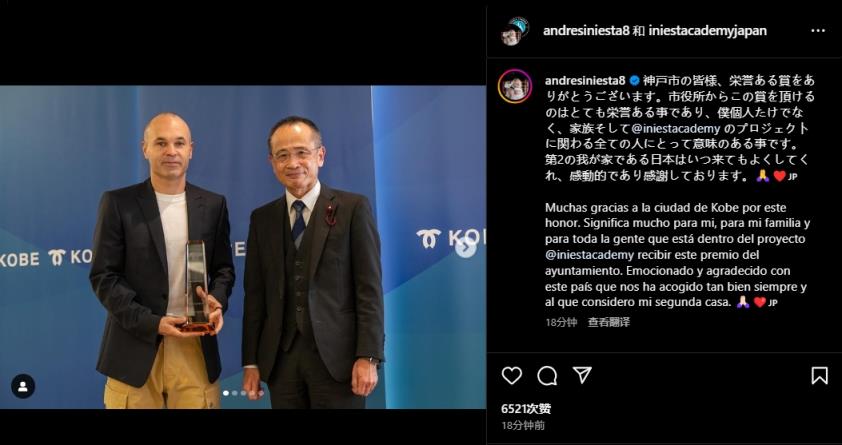
Task: Select the last carousel dot indicator
Action: (261, 393)
